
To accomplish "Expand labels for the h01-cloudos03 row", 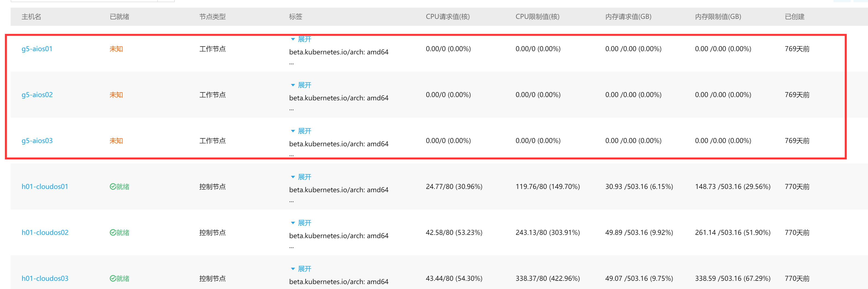I will click(301, 269).
